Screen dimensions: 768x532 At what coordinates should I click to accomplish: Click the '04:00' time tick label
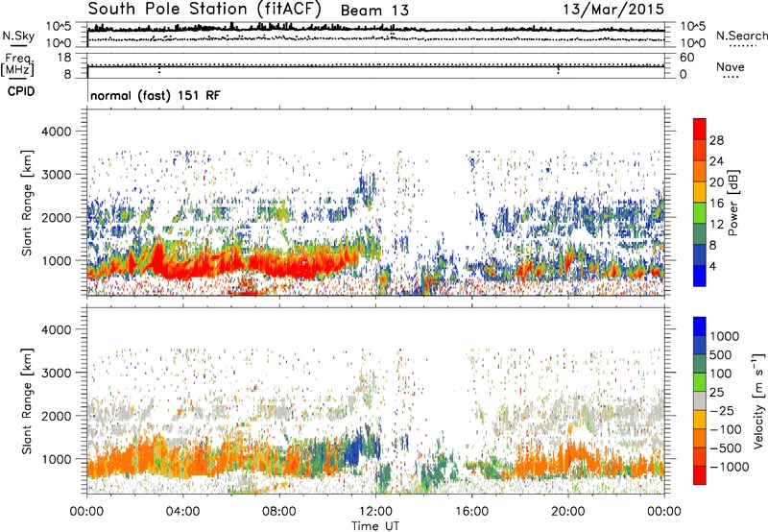[182, 512]
